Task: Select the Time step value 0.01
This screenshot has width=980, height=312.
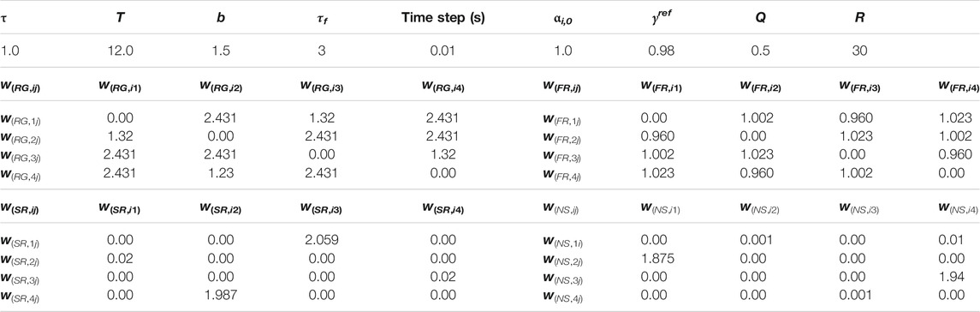Action: pyautogui.click(x=442, y=51)
